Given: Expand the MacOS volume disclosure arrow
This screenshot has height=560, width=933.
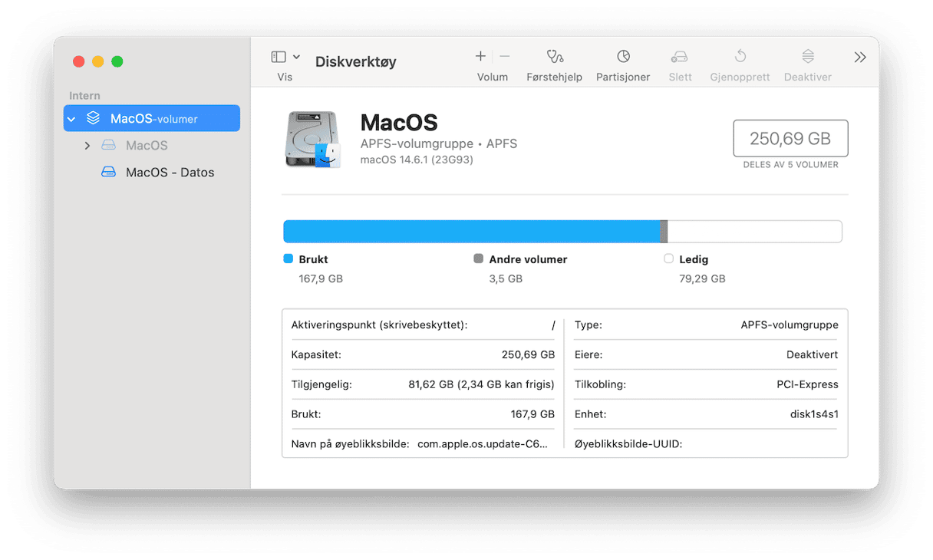Looking at the screenshot, I should 87,146.
